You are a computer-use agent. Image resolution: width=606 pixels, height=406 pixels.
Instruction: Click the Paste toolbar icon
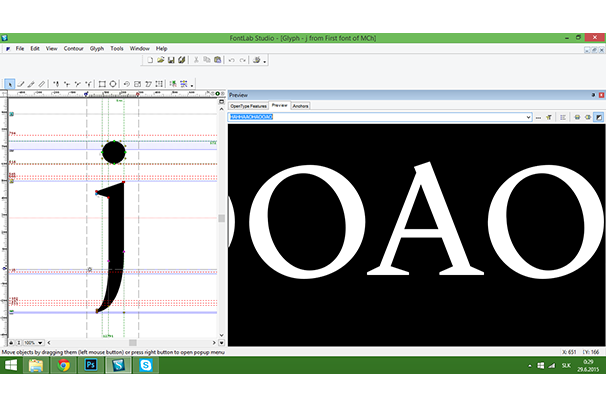[x=216, y=60]
